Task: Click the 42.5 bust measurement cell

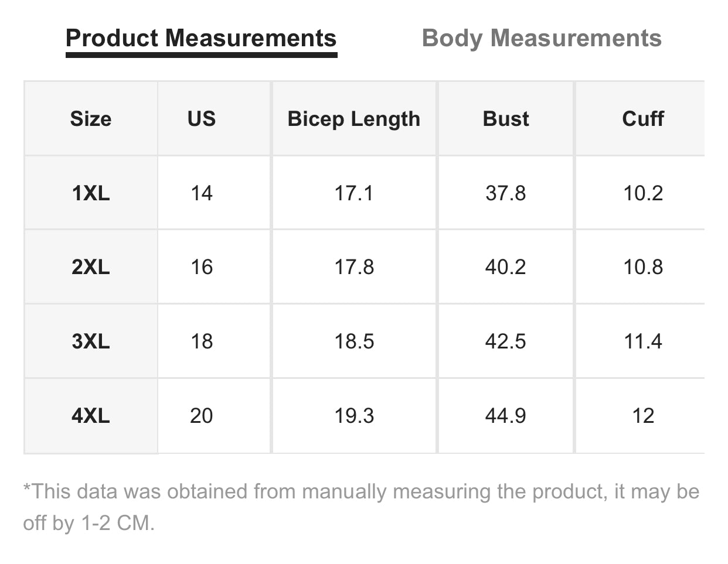Action: coord(505,341)
